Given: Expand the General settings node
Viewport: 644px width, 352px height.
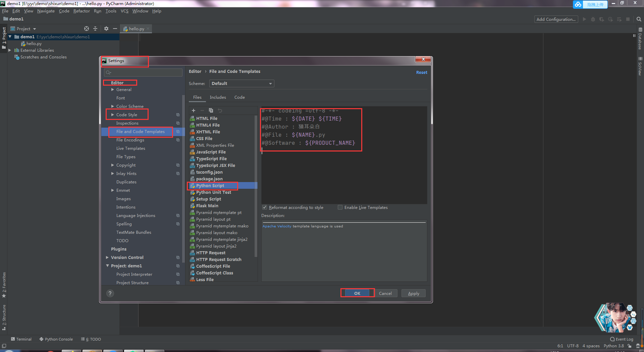Looking at the screenshot, I should [x=113, y=90].
